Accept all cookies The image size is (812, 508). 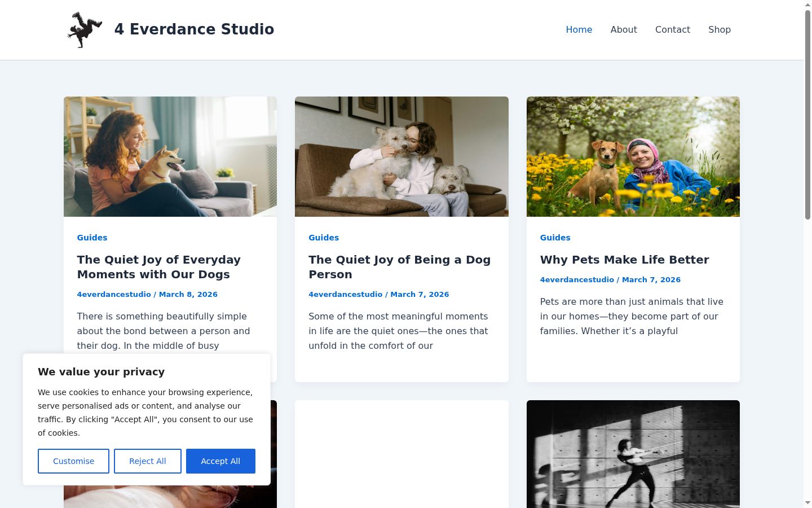point(220,461)
